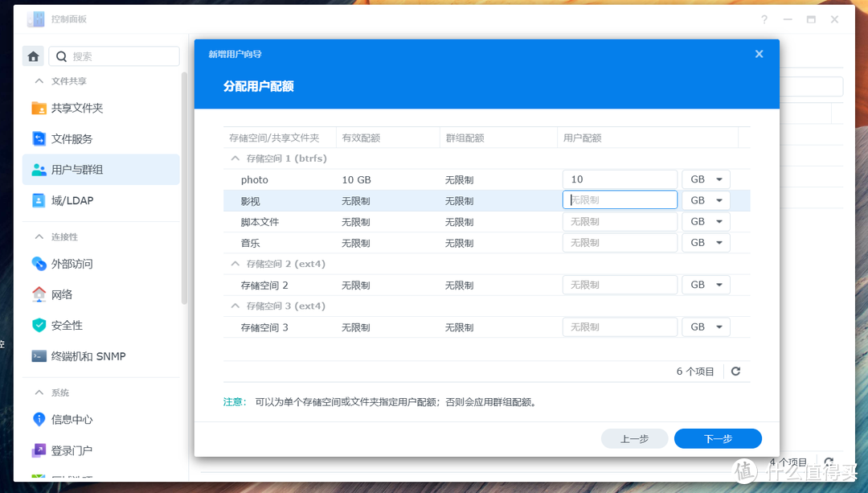Select the 文件服务 icon
The height and width of the screenshot is (493, 868).
(38, 138)
